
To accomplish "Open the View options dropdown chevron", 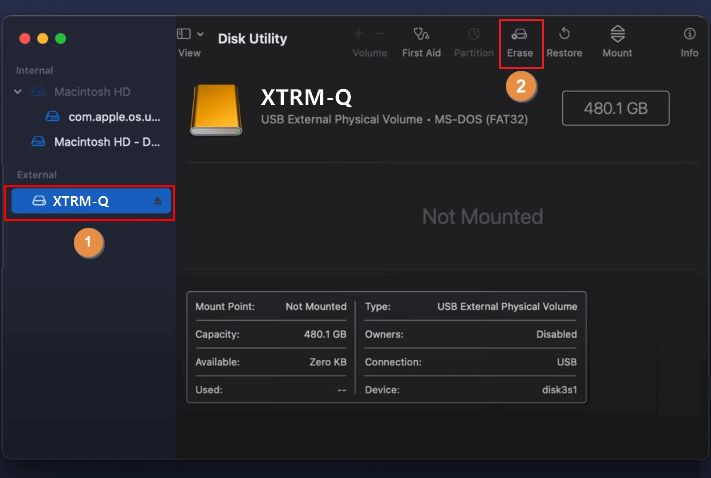I will coord(201,34).
